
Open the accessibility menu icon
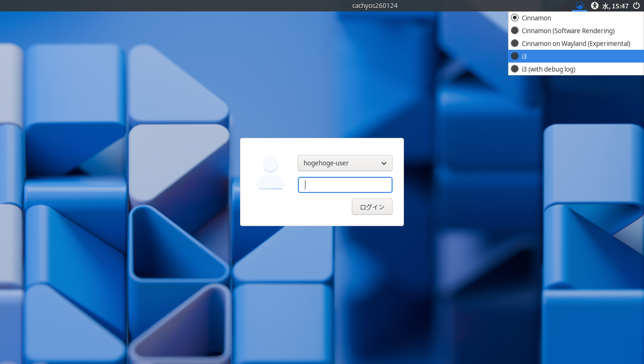point(595,6)
